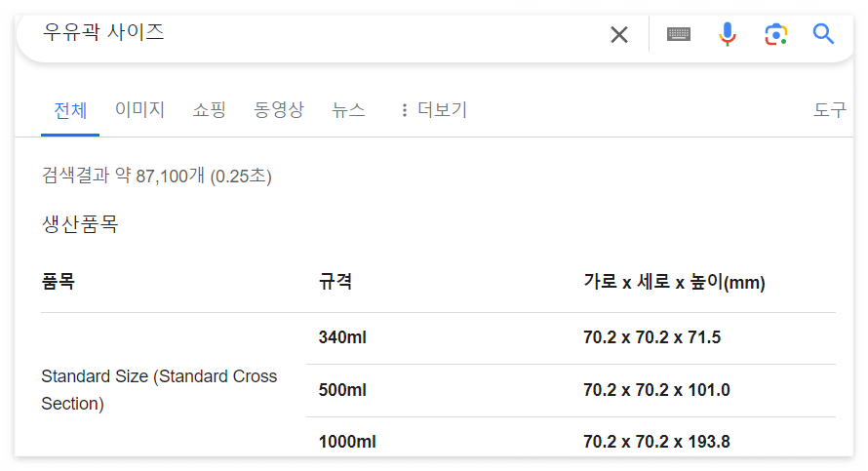Image resolution: width=868 pixels, height=471 pixels.
Task: Submit search with the magnifying glass icon
Action: click(x=823, y=34)
